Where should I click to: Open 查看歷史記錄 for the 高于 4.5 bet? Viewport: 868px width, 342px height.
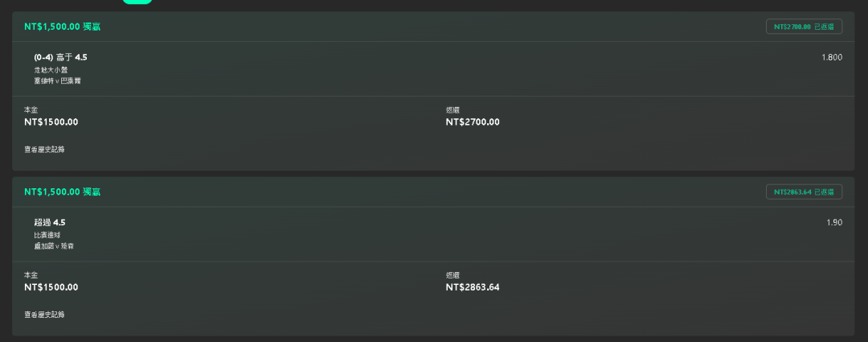point(44,149)
